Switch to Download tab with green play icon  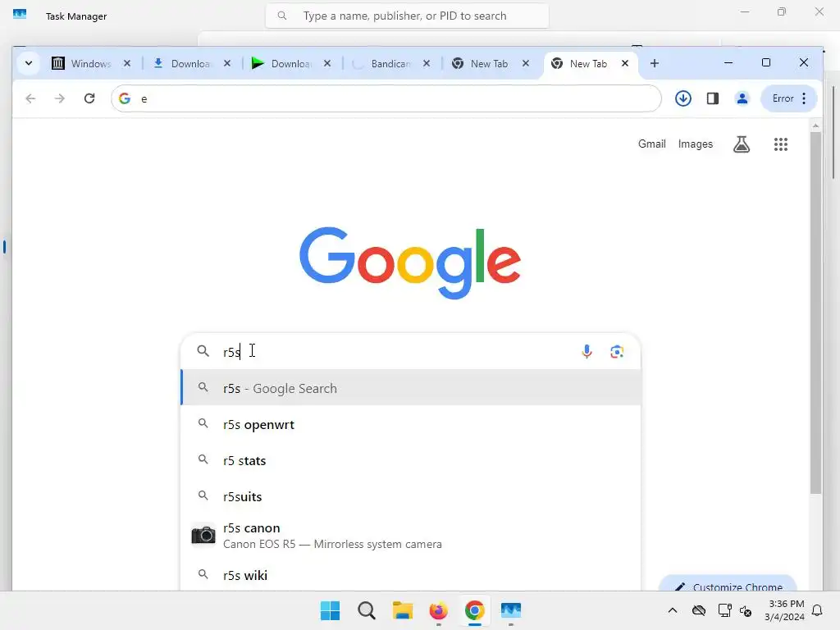coord(282,63)
